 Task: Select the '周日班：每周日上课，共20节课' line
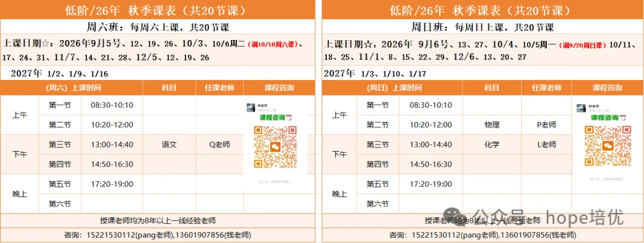(x=482, y=27)
